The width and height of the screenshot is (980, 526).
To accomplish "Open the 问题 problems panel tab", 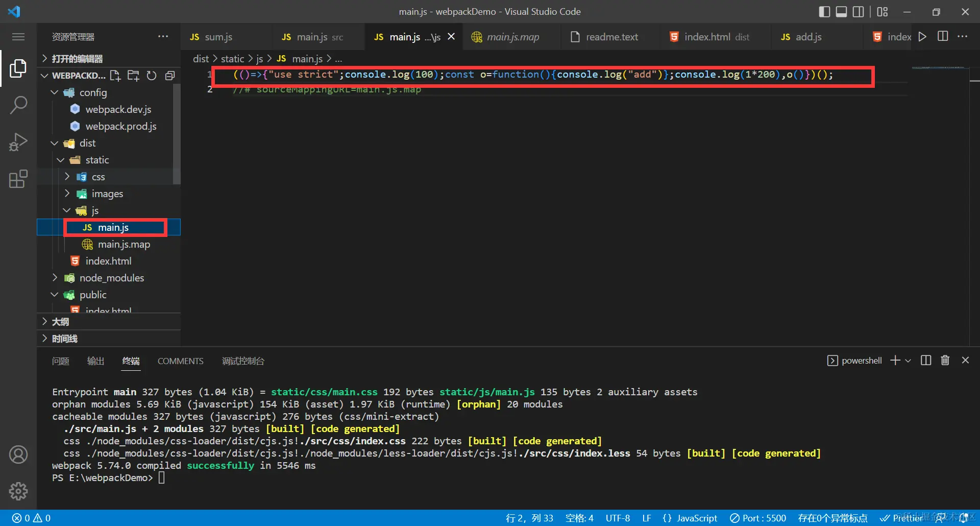I will point(61,361).
